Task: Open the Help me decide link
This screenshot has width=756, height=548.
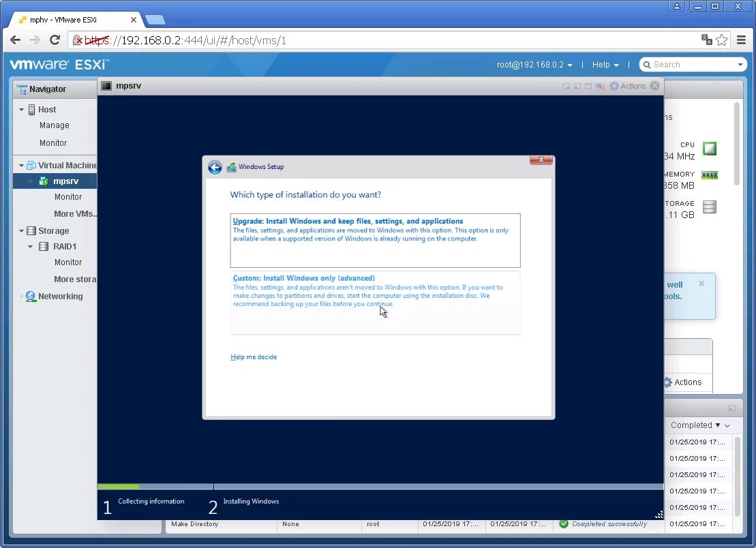Action: 254,357
